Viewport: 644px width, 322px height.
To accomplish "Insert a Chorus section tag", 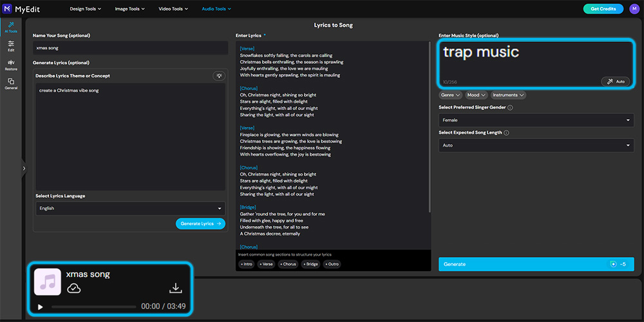I will pos(288,264).
